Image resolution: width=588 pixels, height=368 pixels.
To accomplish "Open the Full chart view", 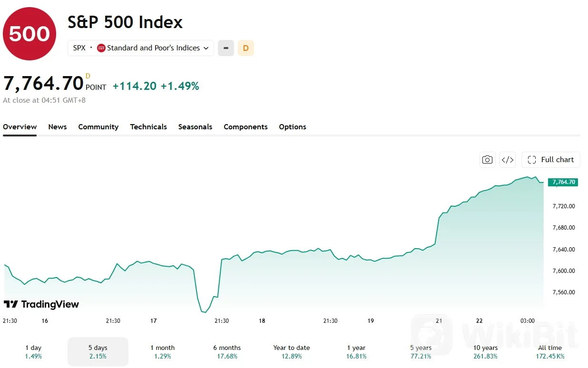I will point(551,160).
